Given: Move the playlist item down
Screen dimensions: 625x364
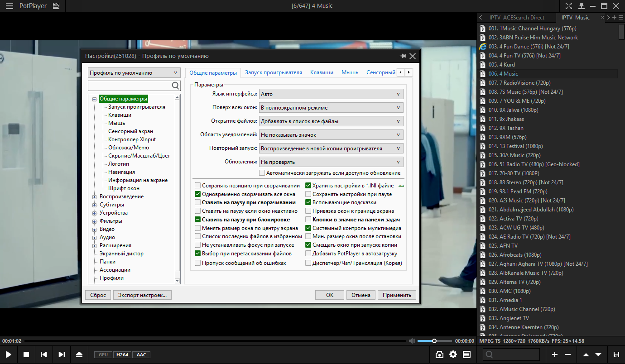Looking at the screenshot, I should pyautogui.click(x=598, y=354).
